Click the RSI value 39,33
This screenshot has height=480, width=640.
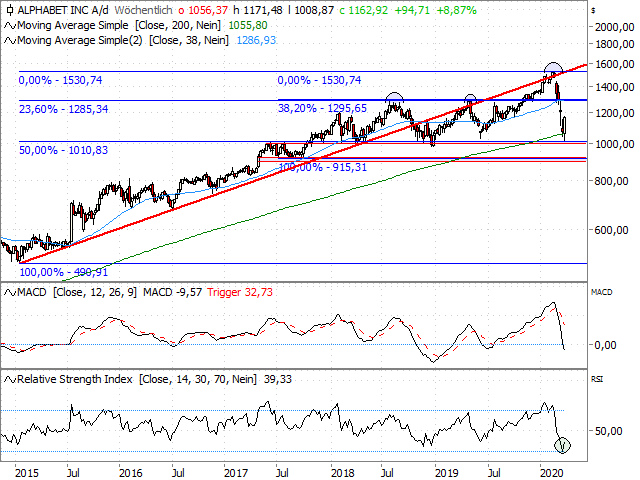click(x=278, y=380)
